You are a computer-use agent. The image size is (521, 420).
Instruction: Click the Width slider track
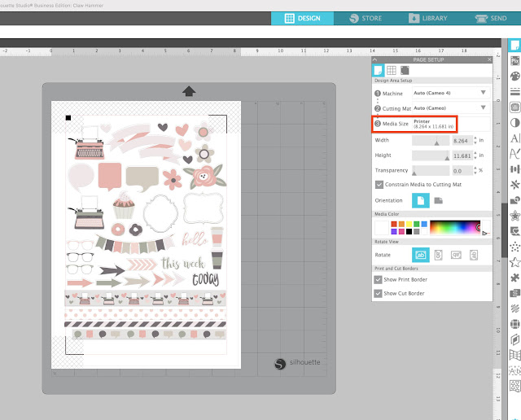[x=431, y=141]
